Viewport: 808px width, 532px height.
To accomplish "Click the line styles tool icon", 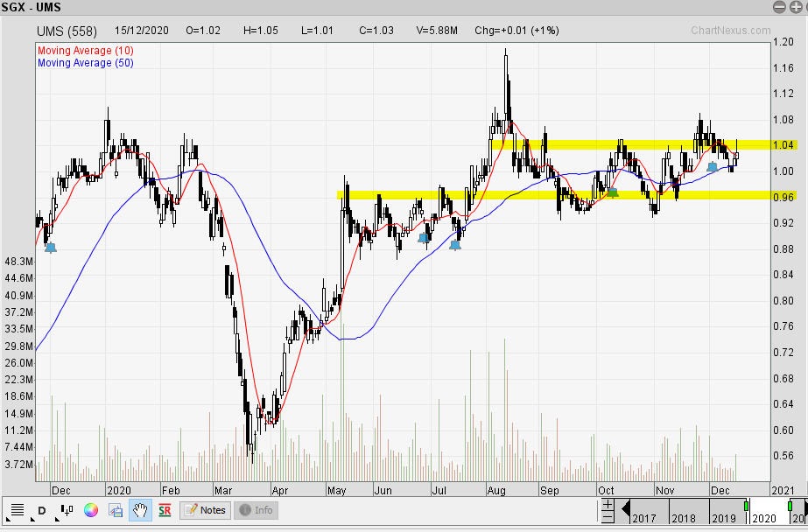I will click(18, 508).
